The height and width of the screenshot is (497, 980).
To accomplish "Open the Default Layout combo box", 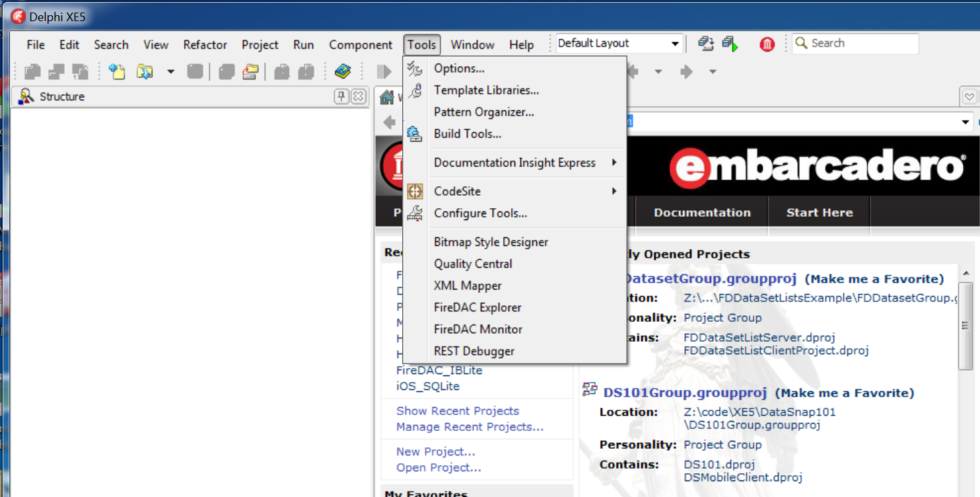I will point(619,44).
